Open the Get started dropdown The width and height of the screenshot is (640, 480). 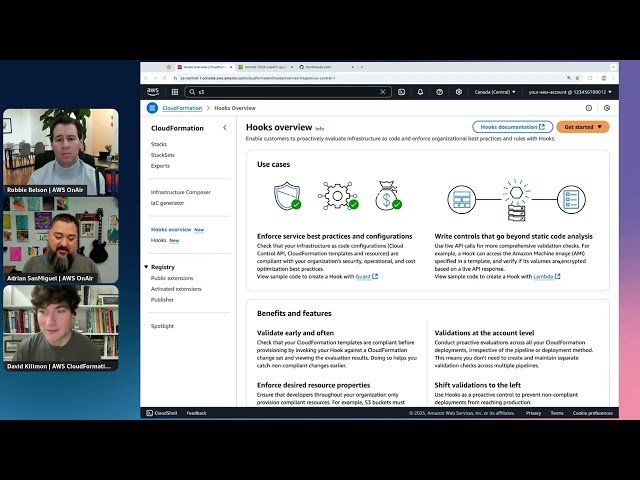coord(583,127)
